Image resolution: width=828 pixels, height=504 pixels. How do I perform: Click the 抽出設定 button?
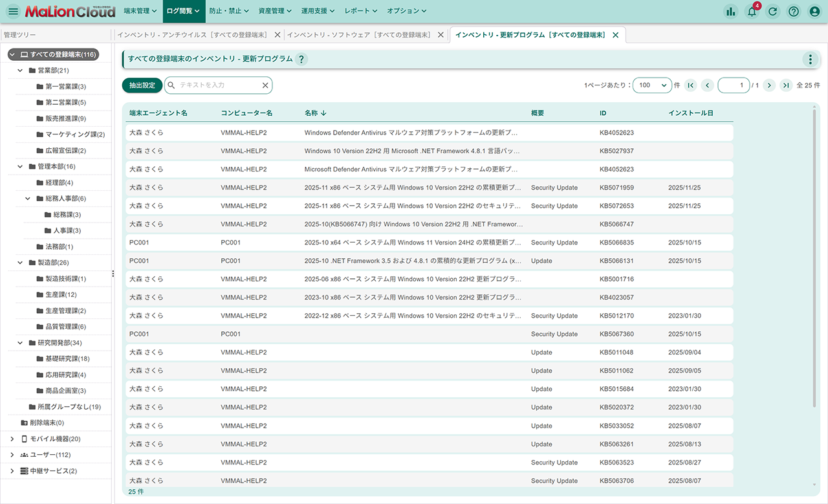142,85
